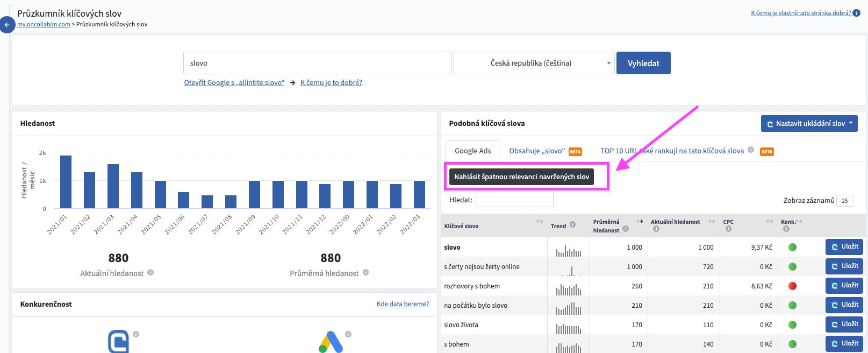Save keyword s čerty nejsou žerty online
Screen dimensions: 868x353
pos(844,266)
